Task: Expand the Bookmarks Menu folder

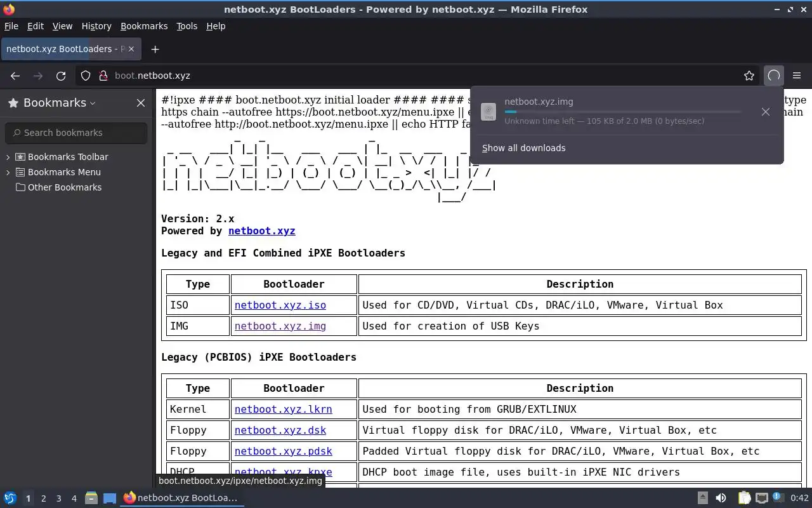Action: (x=8, y=172)
